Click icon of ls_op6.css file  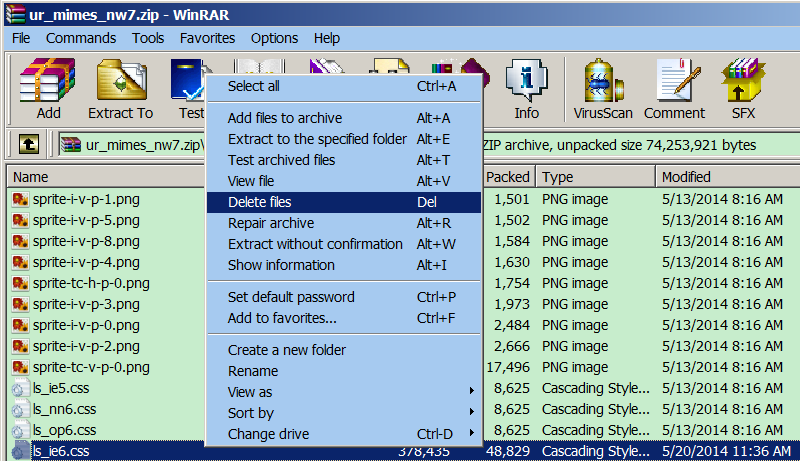point(20,430)
